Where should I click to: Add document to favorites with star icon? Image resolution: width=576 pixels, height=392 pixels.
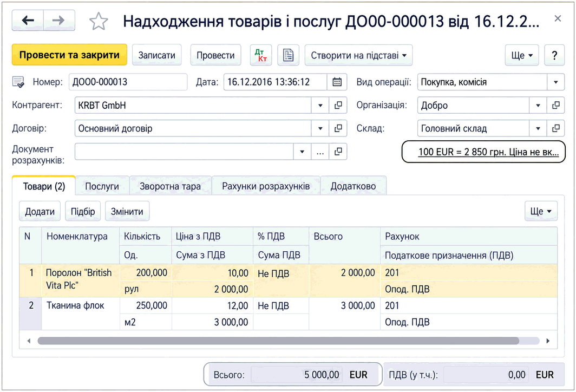tap(99, 21)
